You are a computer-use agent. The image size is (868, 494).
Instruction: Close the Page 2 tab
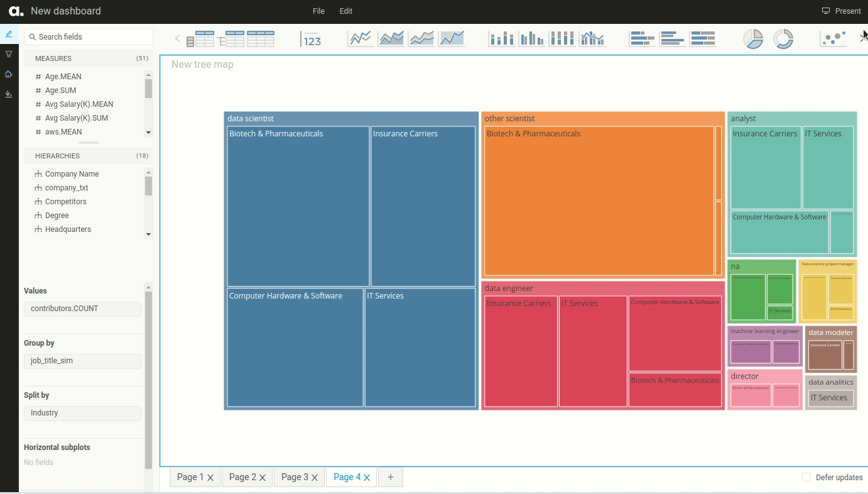263,478
